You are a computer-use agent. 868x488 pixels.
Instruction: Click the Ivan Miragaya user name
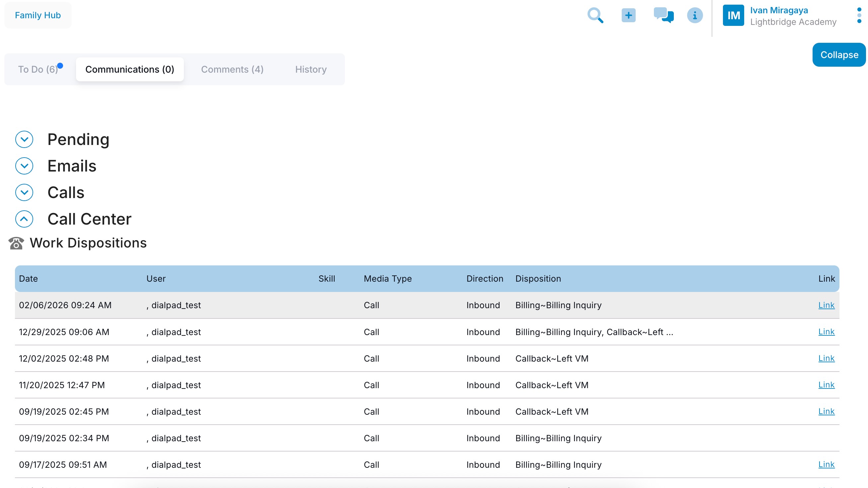pos(779,10)
